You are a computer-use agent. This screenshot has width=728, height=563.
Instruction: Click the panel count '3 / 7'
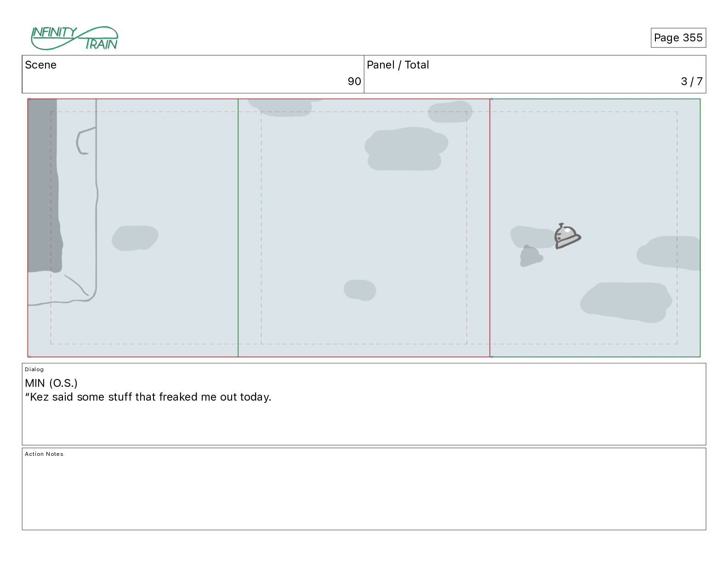[x=691, y=81]
